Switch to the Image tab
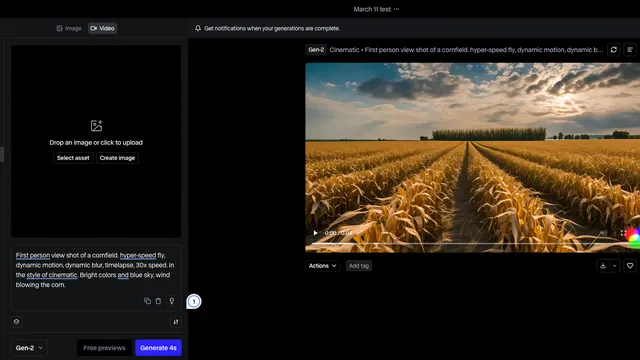The image size is (640, 360). (69, 28)
